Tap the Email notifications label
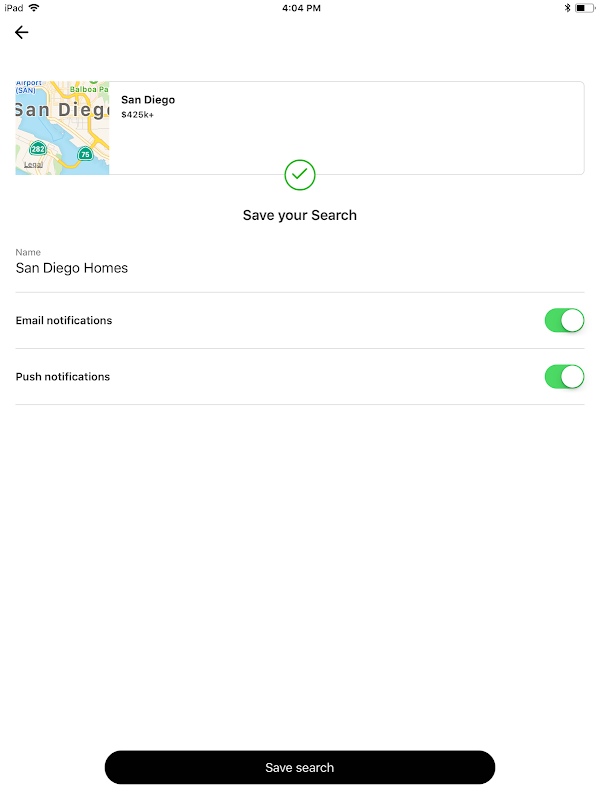Viewport: 600px width, 800px height. coord(64,320)
